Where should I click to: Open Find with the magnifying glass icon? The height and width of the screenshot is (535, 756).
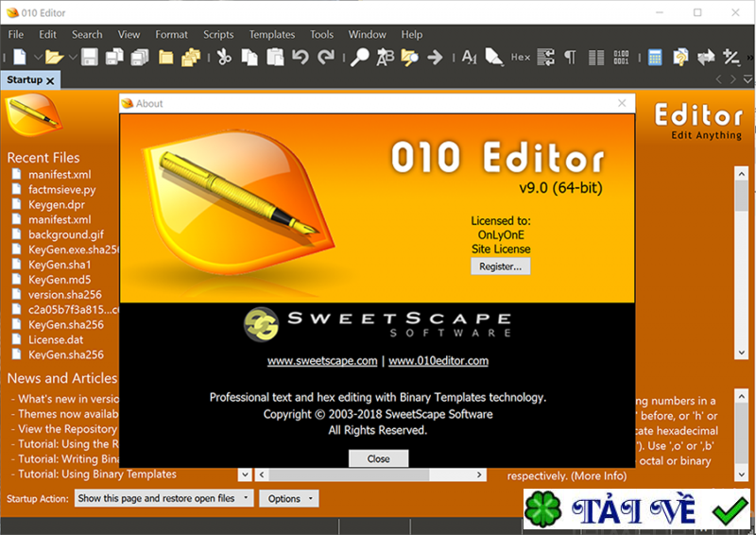[359, 58]
